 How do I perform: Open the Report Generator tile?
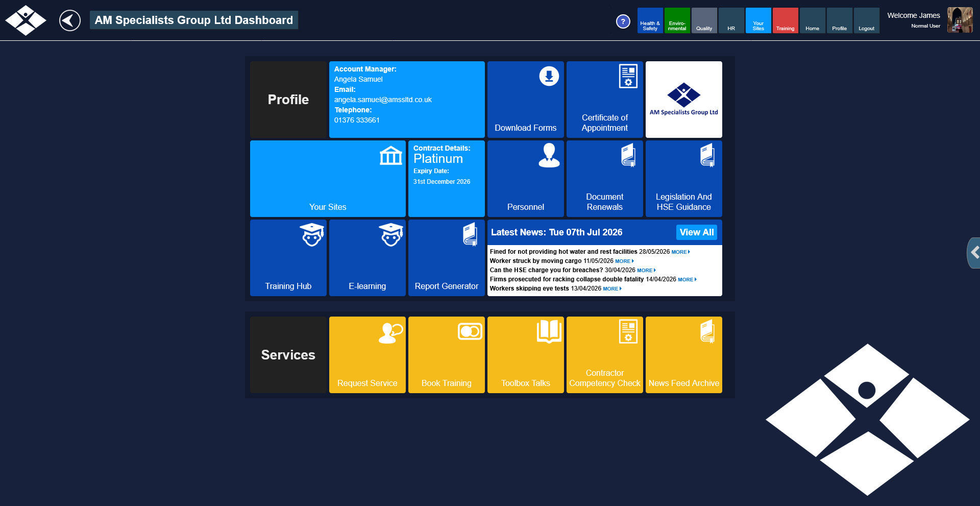coord(447,258)
